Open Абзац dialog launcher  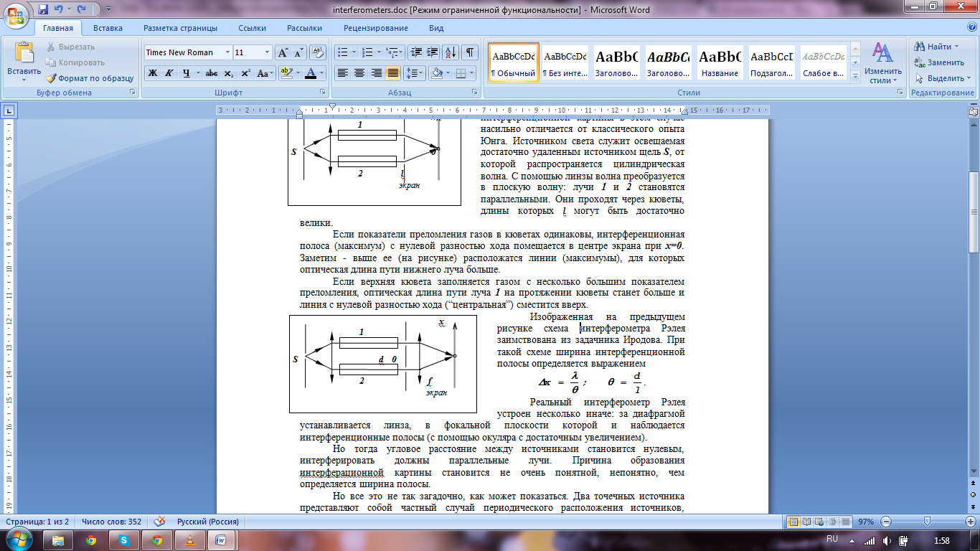click(x=475, y=93)
